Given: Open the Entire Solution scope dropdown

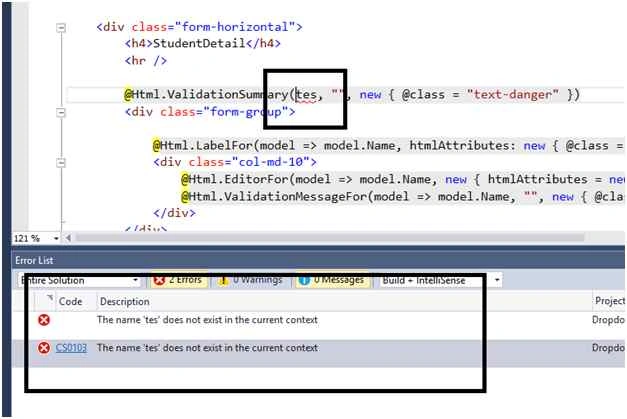Looking at the screenshot, I should [79, 280].
